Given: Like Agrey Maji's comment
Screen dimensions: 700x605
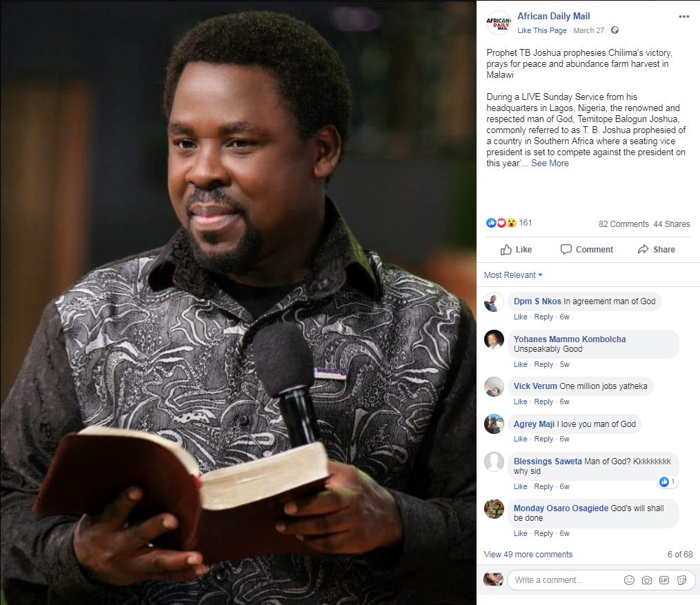Looking at the screenshot, I should coord(520,439).
